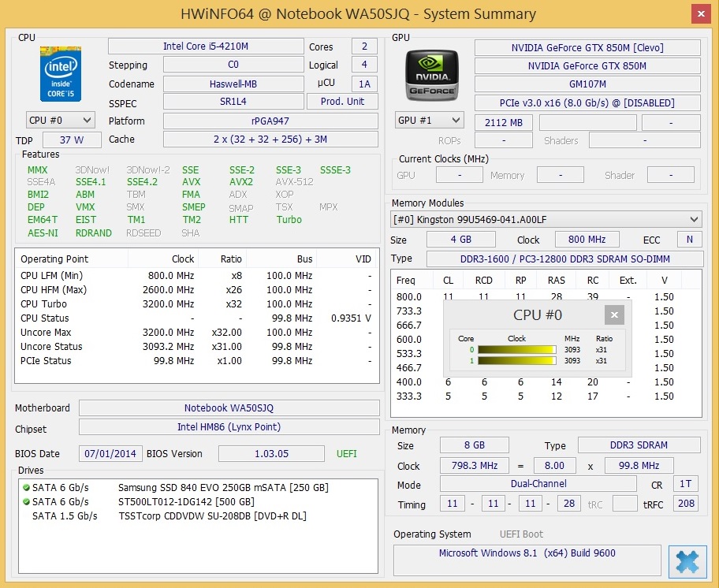Click the rPGA947 platform field
719x588 pixels.
(270, 121)
